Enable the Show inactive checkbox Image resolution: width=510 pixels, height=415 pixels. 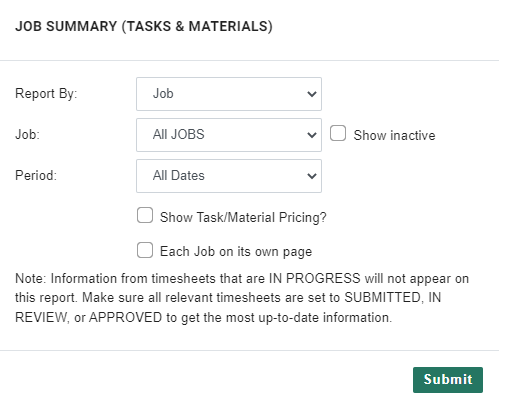point(338,133)
